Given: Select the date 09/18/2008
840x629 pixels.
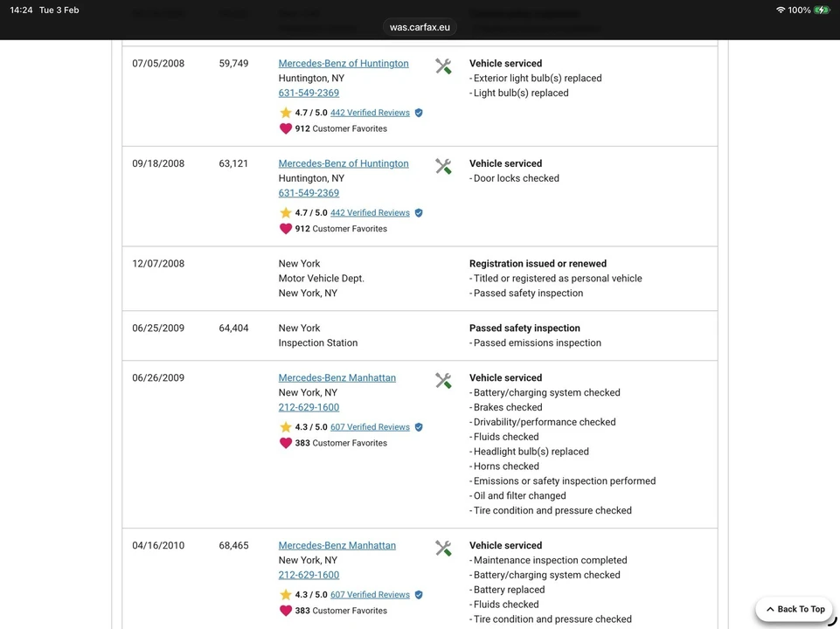Looking at the screenshot, I should click(x=158, y=163).
